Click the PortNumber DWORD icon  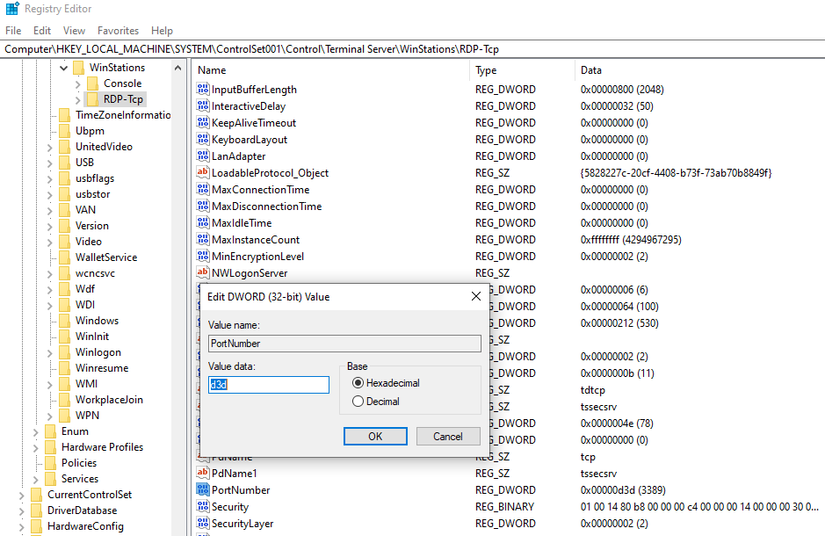point(203,490)
